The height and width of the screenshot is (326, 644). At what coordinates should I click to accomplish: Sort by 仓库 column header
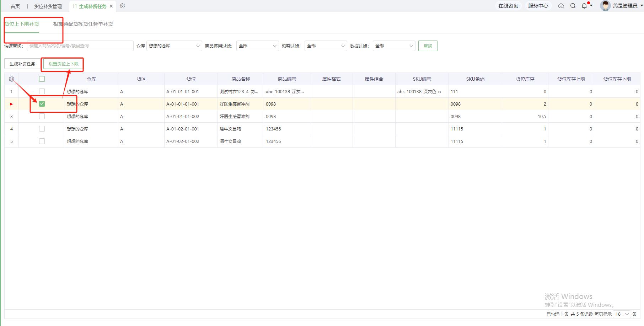[92, 79]
